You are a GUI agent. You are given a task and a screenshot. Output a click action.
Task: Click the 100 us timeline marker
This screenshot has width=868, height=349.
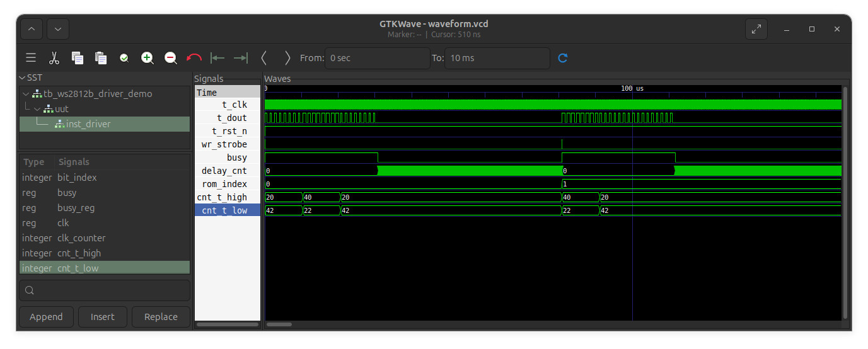tap(632, 89)
